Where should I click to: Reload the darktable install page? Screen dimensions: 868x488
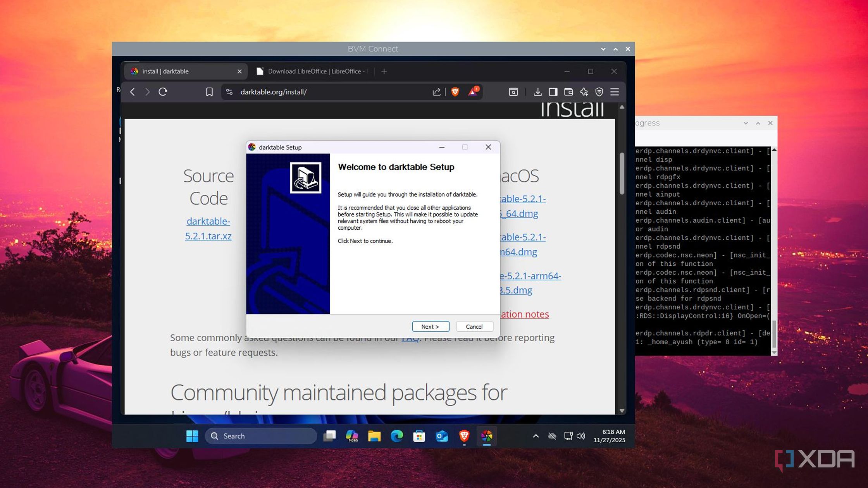tap(163, 92)
